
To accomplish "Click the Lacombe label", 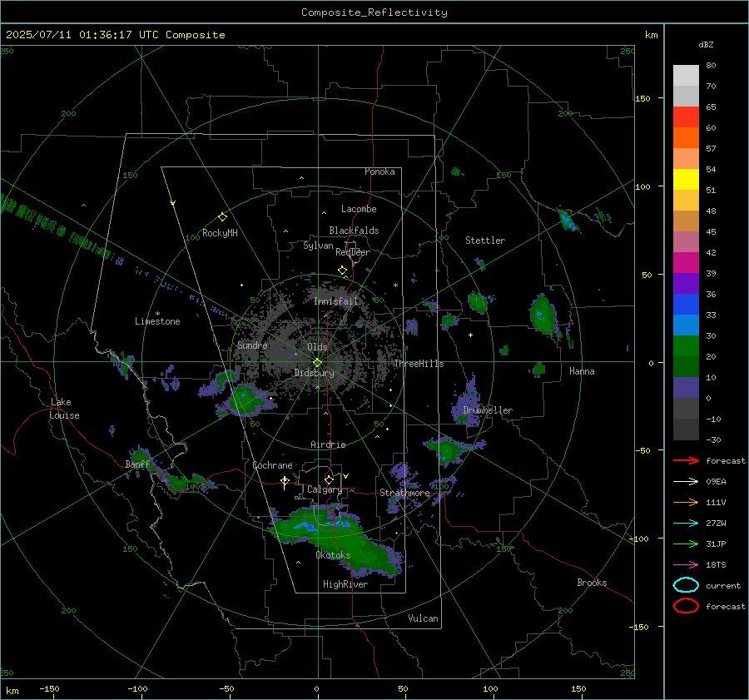I will 359,209.
